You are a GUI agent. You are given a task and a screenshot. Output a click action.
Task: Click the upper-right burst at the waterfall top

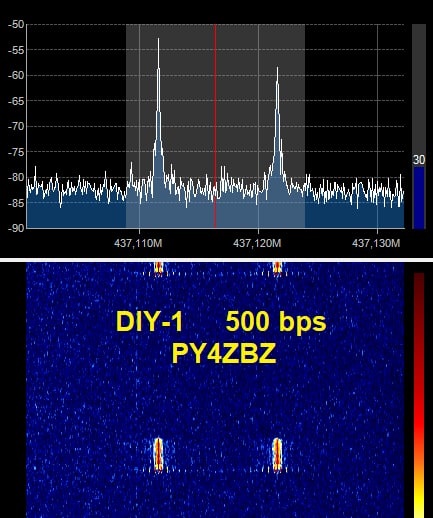(x=277, y=269)
